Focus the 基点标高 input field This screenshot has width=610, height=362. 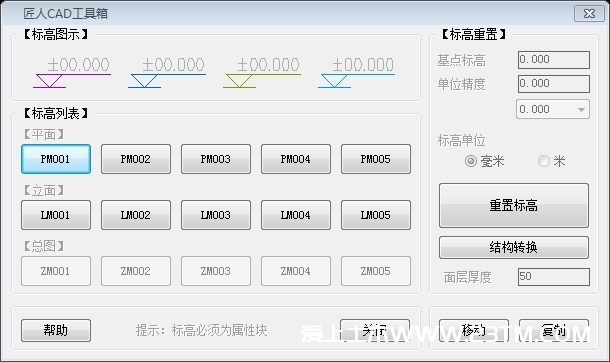coord(554,60)
